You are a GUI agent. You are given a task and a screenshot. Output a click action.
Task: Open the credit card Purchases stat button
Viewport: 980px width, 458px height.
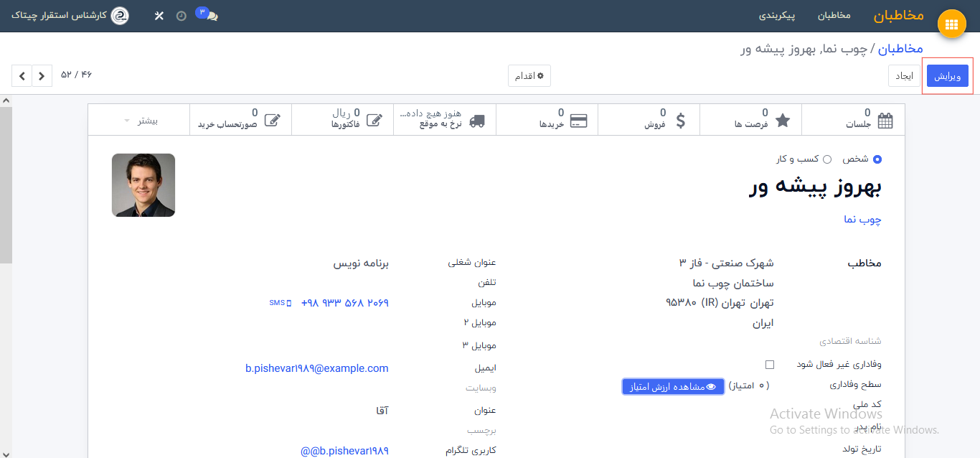tap(547, 119)
